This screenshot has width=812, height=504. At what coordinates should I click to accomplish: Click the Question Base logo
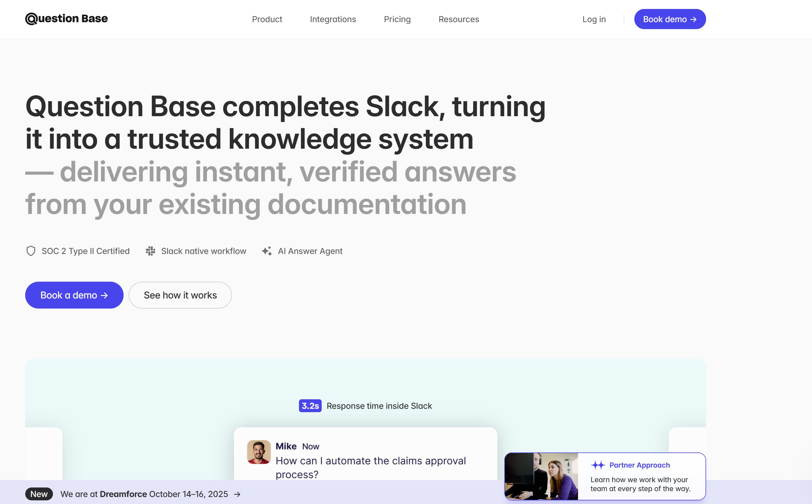(x=66, y=19)
